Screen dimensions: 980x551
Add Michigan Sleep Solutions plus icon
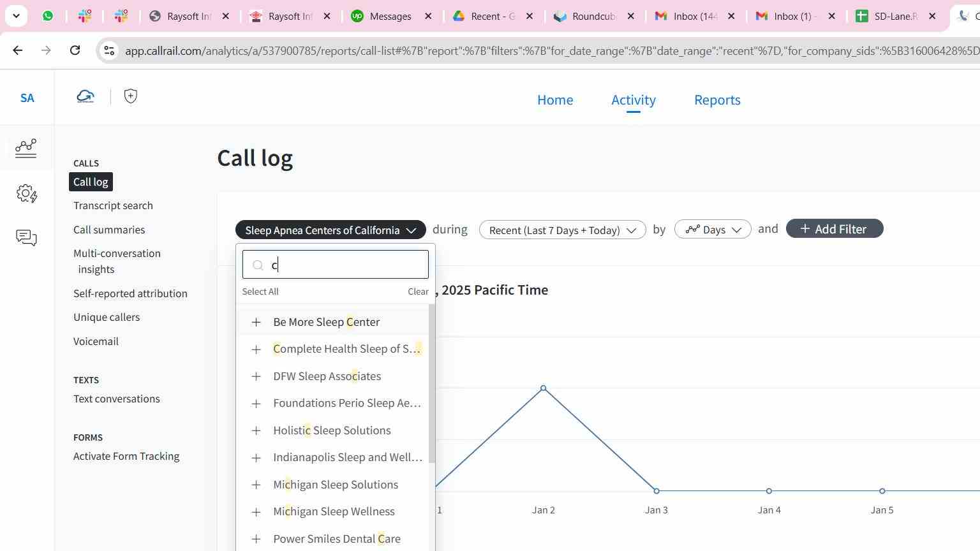pos(256,485)
